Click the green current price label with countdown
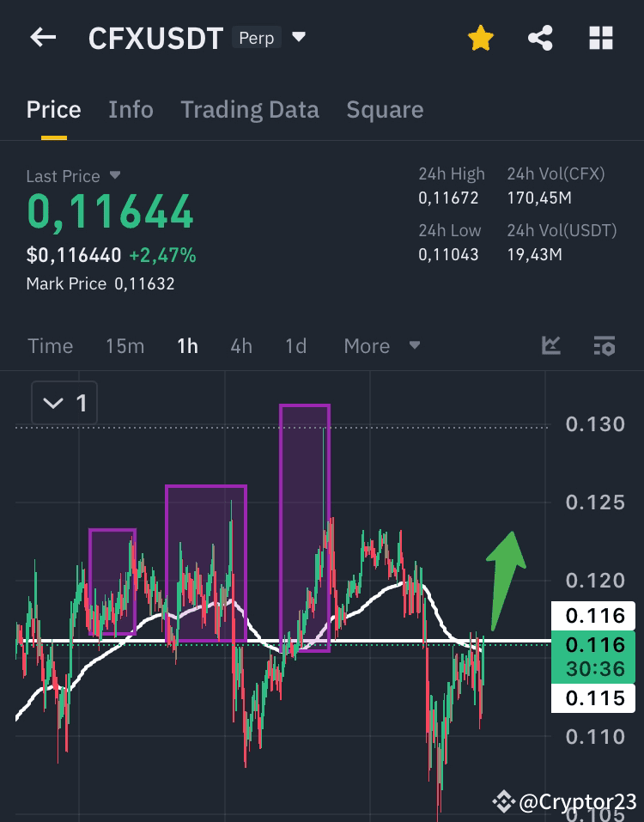The height and width of the screenshot is (822, 644). 593,657
